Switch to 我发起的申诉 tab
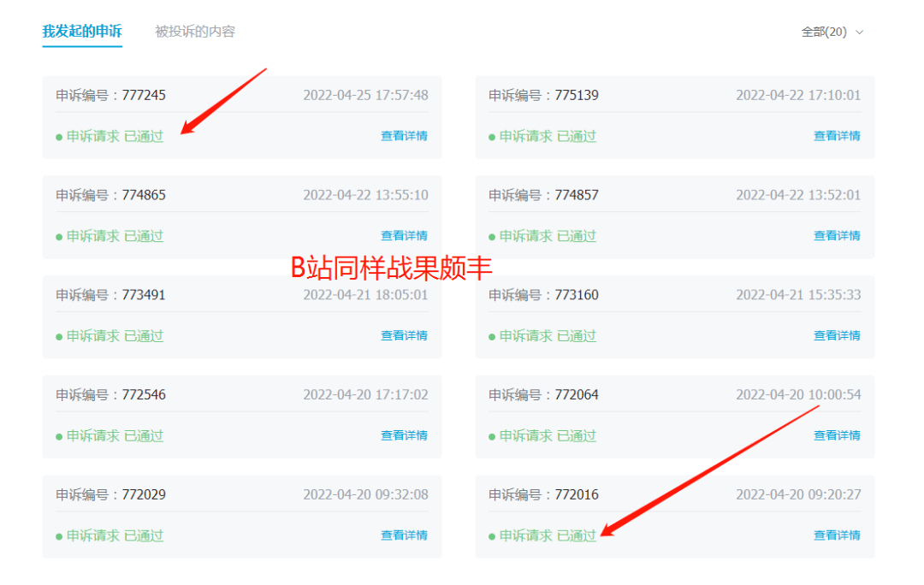 [x=82, y=32]
